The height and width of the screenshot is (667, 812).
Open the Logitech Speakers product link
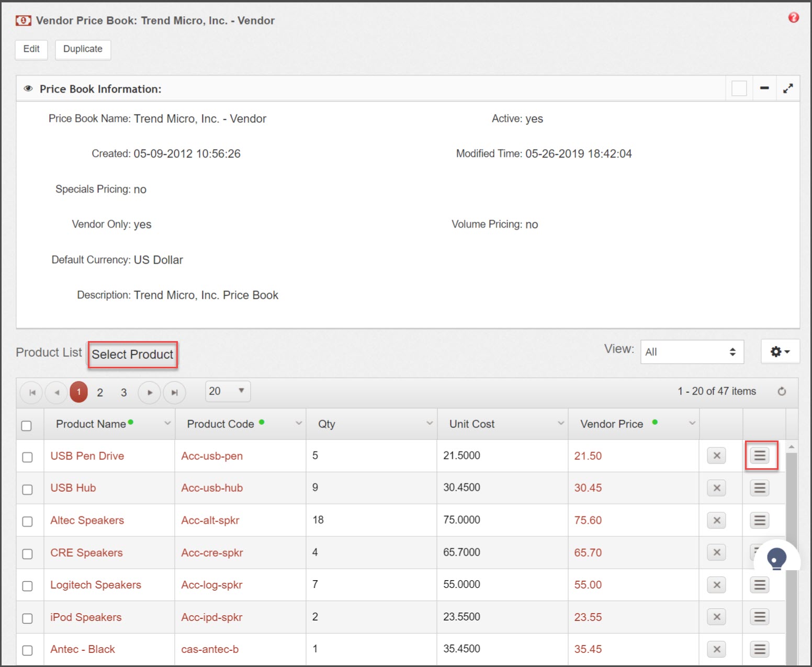click(96, 585)
